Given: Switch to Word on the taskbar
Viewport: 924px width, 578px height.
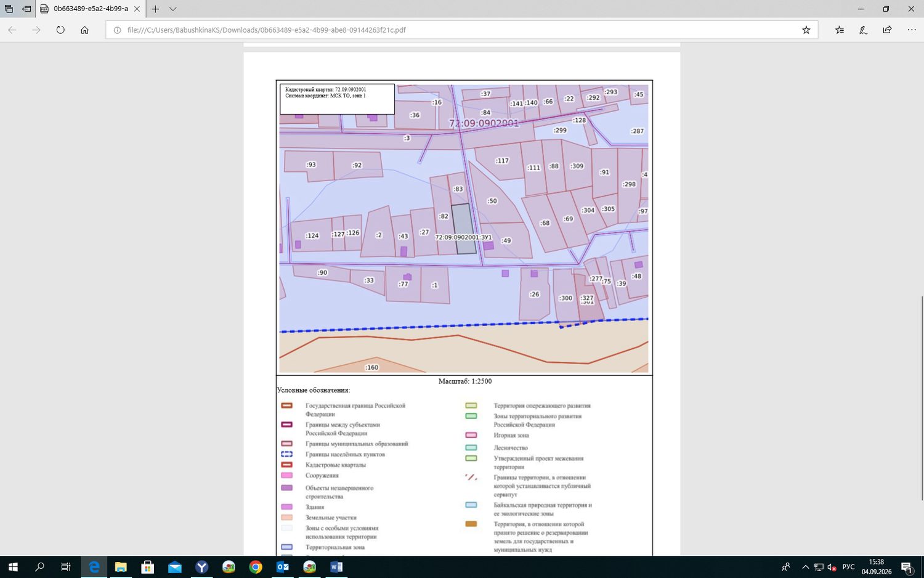Looking at the screenshot, I should point(337,567).
